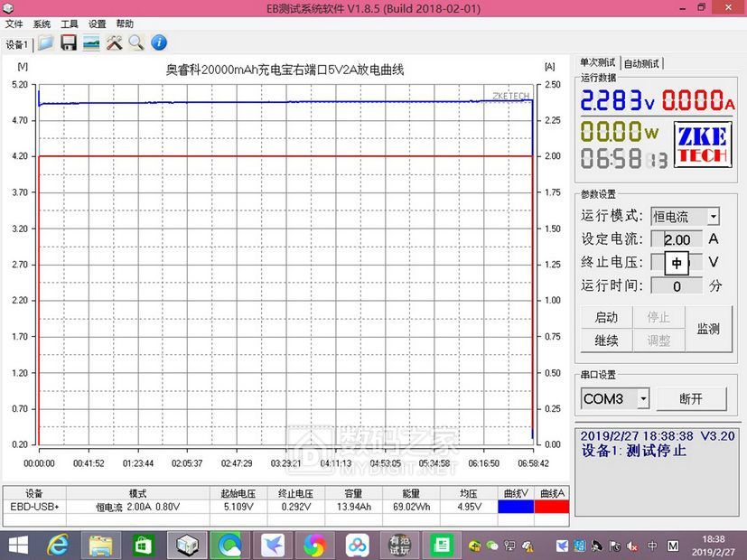Click the 运行时间 input field
Viewport: 747px width, 560px height.
tap(677, 286)
